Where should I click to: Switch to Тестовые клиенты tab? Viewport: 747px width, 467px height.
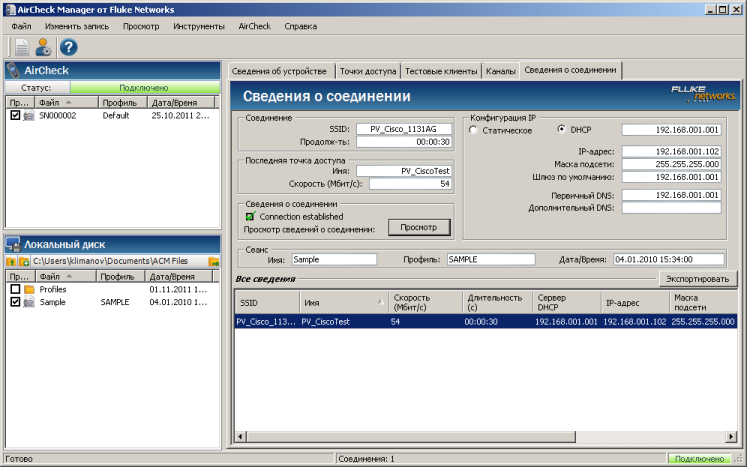pos(441,71)
